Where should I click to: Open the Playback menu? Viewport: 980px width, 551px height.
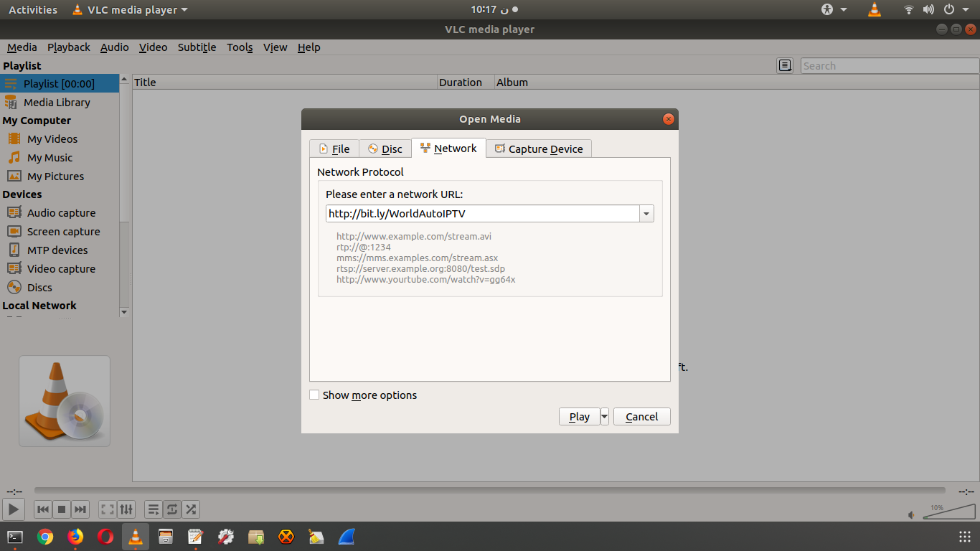pyautogui.click(x=69, y=47)
